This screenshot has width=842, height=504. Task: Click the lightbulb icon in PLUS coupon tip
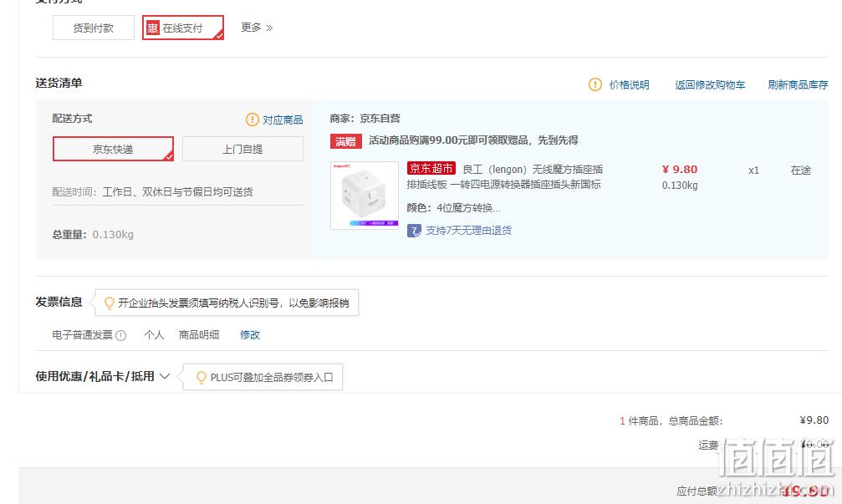pos(202,377)
